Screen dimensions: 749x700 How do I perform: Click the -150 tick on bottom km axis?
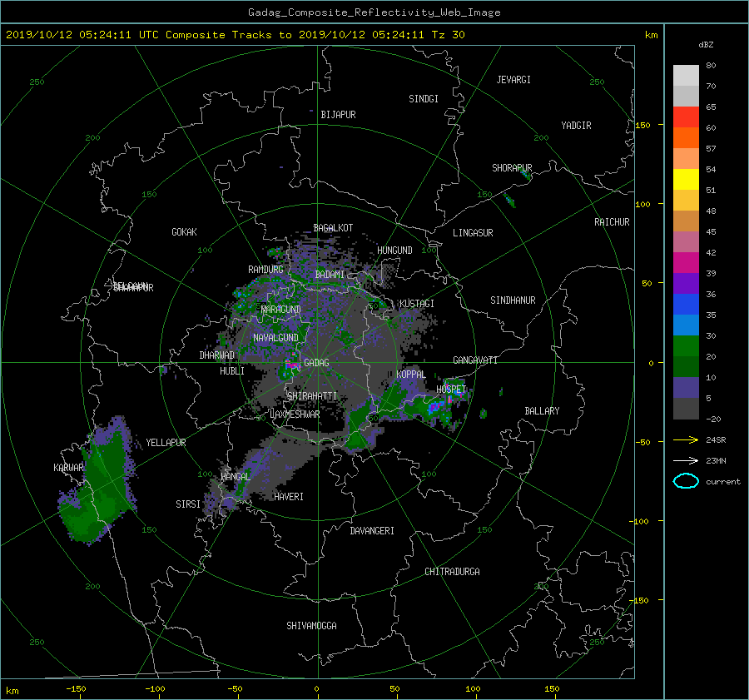coord(76,688)
